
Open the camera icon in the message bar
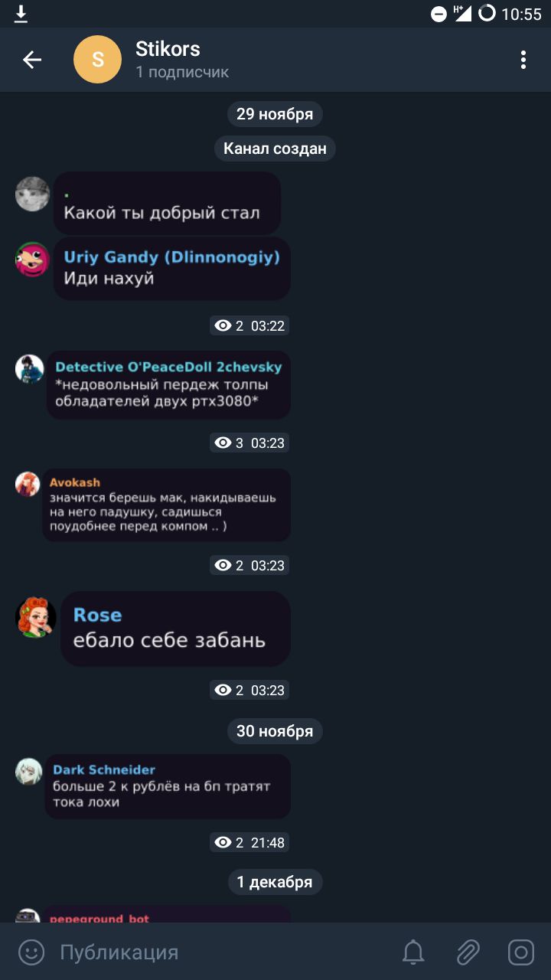tap(521, 952)
